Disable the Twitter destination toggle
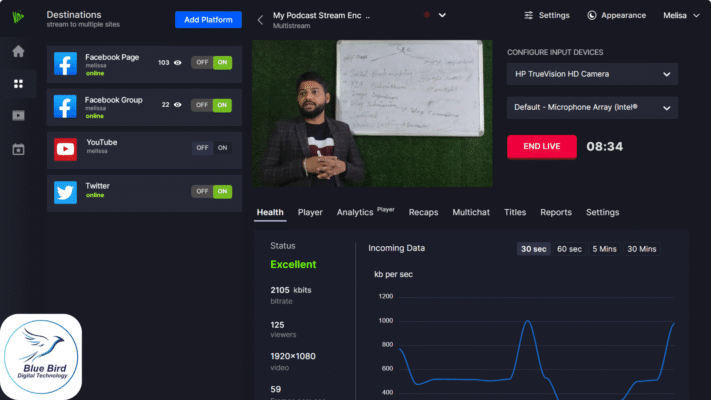The image size is (711, 400). (x=203, y=191)
